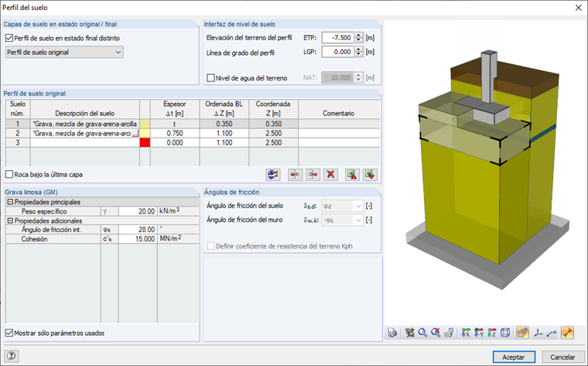Click the Descripción del suelo column header
Screen dimensions: 588x366
tap(85, 109)
